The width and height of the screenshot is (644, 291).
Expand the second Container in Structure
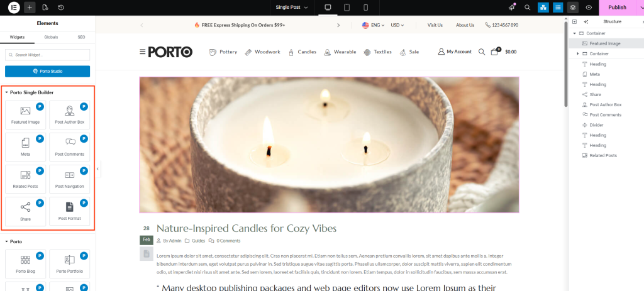[578, 54]
